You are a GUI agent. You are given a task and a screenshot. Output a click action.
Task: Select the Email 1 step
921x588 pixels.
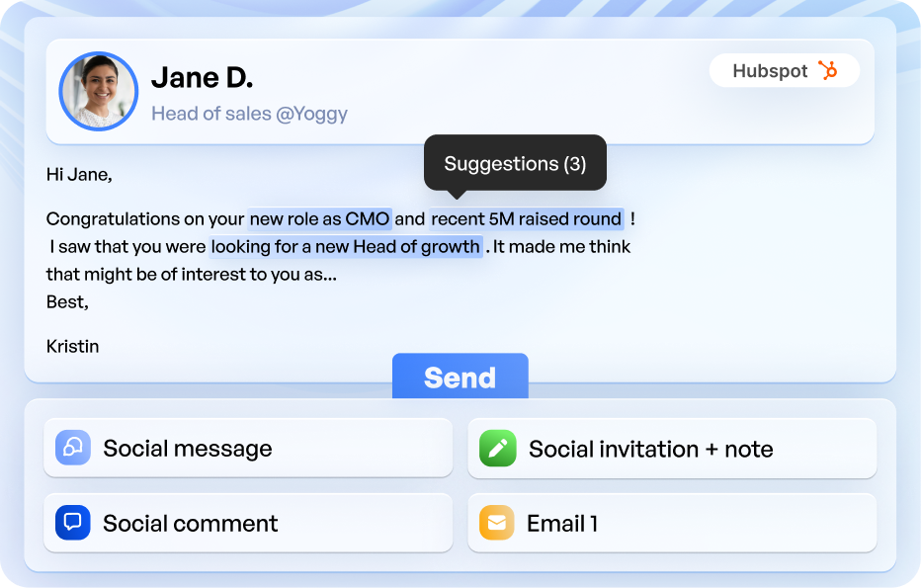pos(672,523)
